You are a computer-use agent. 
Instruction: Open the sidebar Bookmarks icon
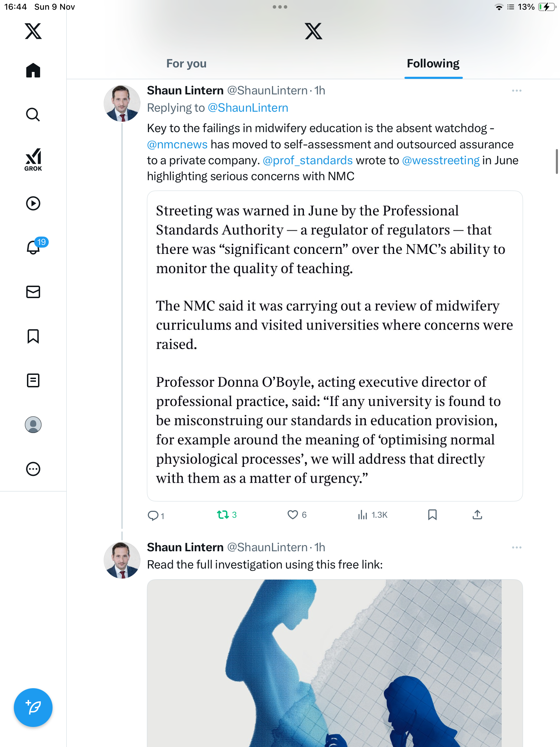click(x=33, y=336)
